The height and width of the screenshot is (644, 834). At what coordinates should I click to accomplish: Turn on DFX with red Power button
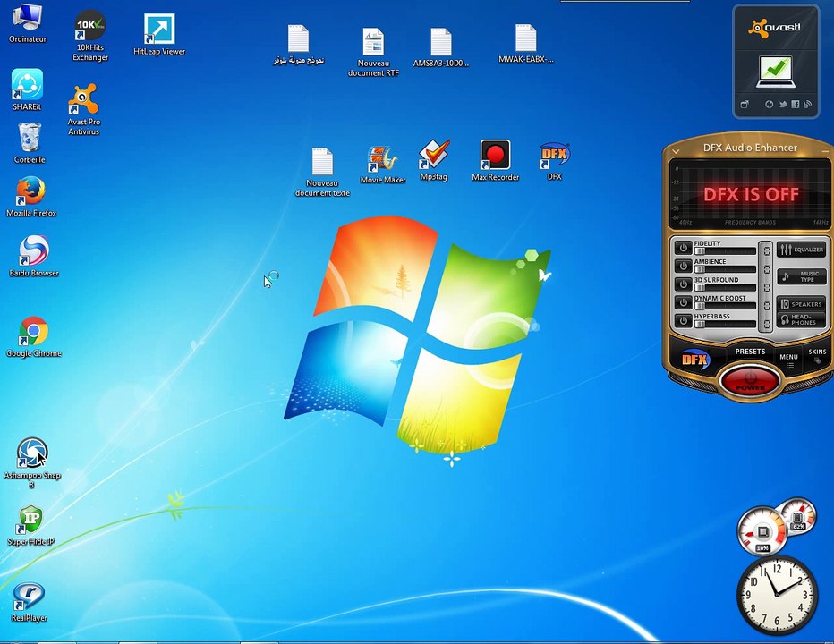(750, 381)
